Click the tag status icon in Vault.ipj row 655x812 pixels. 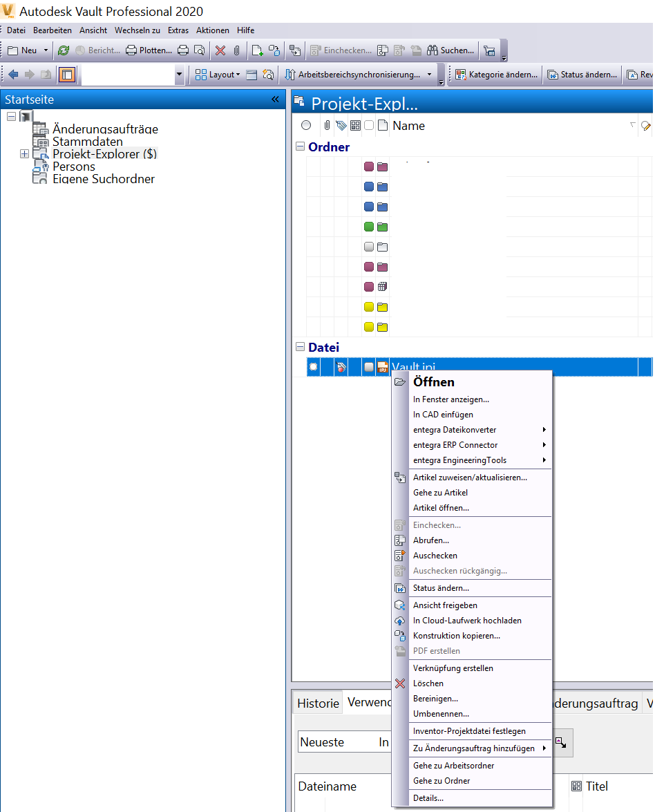pos(341,367)
